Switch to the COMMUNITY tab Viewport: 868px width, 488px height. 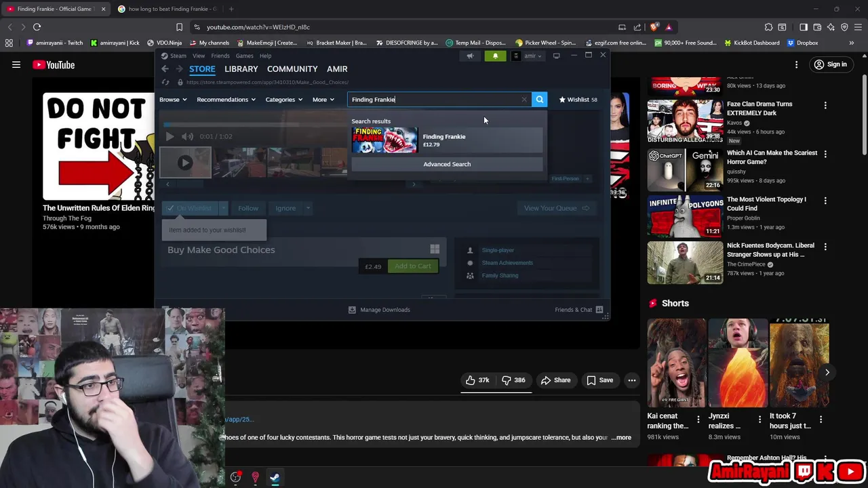click(x=292, y=69)
